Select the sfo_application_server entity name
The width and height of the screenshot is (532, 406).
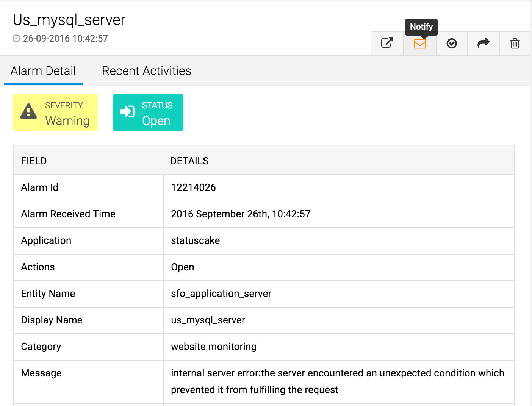(221, 294)
